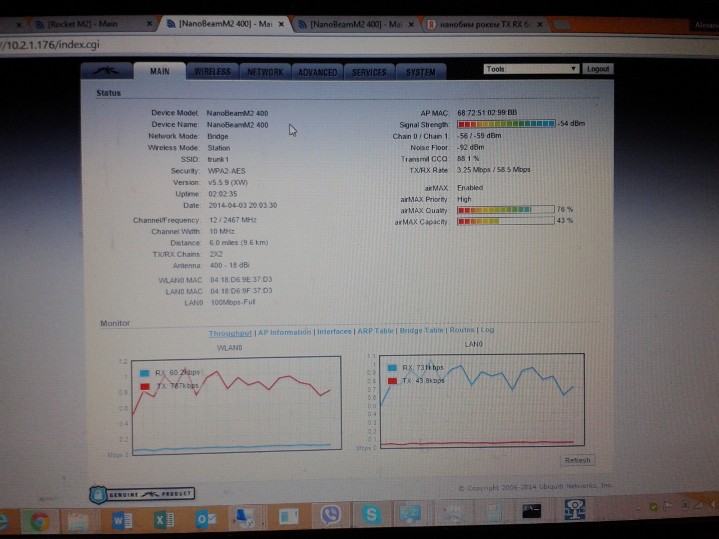Click the Distance value 6.0 miles
This screenshot has height=539, width=719.
click(x=239, y=243)
